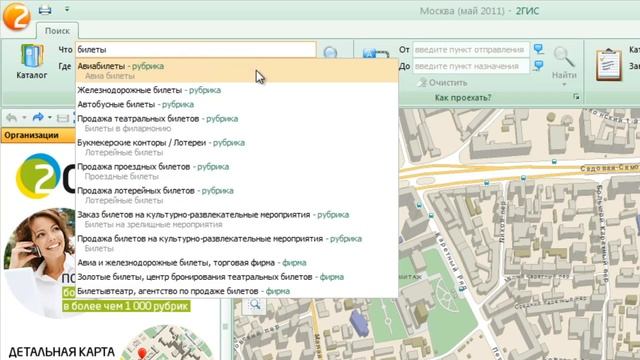Click the Что search field containing билеты

[196, 50]
